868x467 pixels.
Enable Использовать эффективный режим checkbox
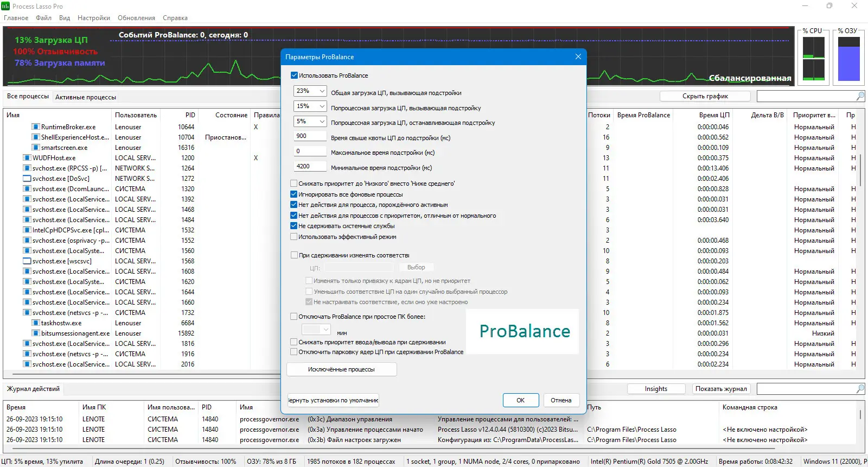(x=294, y=237)
